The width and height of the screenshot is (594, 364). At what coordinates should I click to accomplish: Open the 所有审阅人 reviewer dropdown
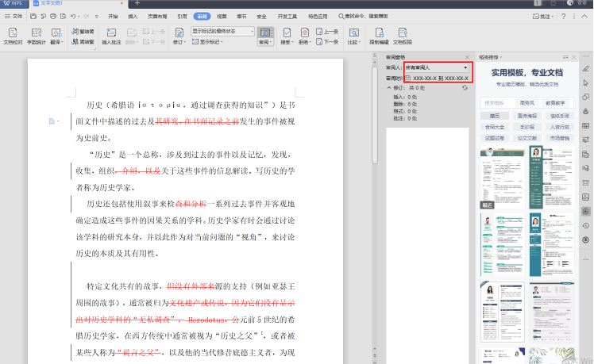437,67
